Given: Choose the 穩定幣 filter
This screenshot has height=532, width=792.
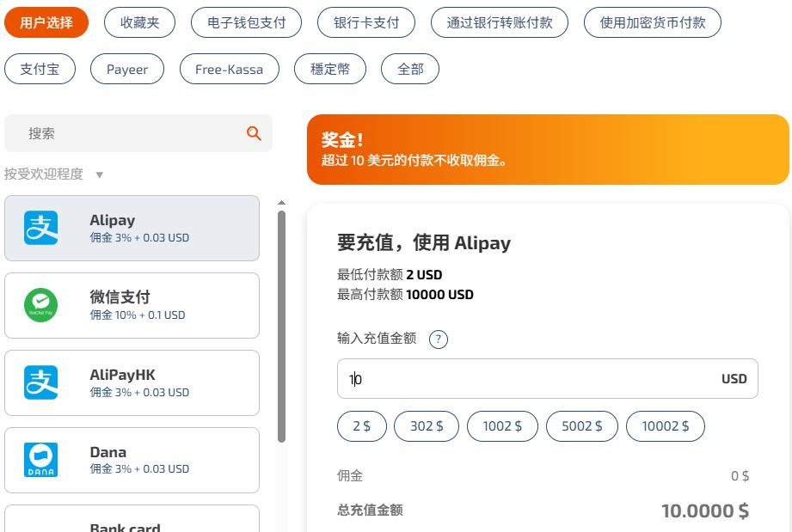Looking at the screenshot, I should pos(330,69).
